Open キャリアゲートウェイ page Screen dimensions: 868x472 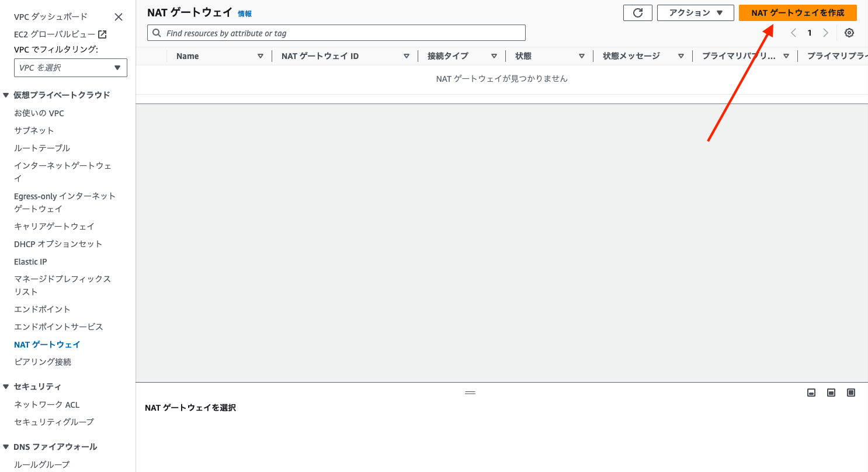[x=54, y=226]
